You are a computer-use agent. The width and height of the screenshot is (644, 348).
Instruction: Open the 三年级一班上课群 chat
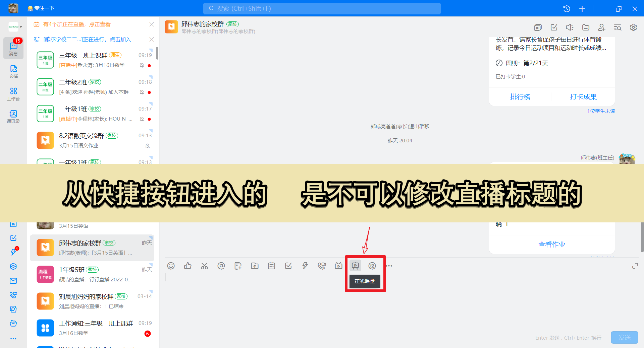tap(92, 60)
